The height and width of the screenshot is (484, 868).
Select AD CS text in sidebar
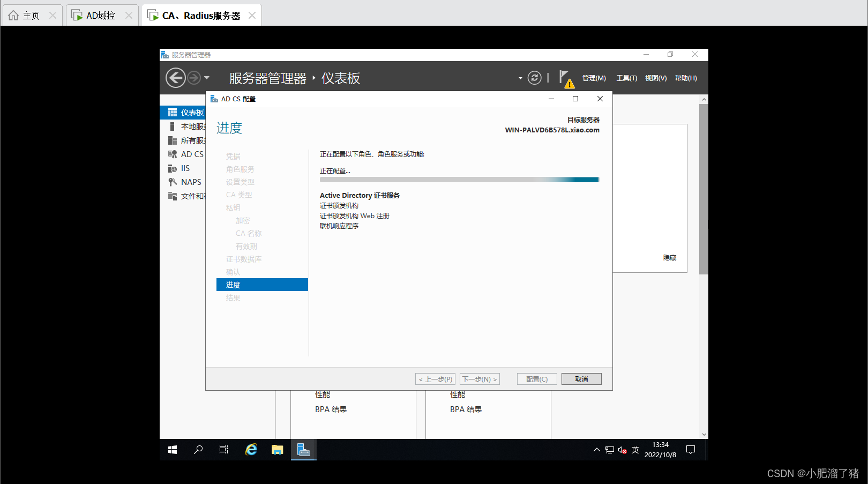192,154
